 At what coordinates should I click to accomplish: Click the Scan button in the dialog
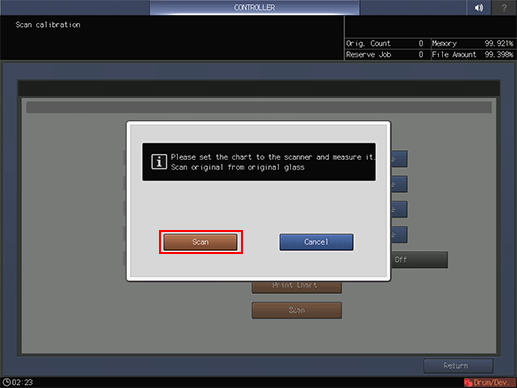pyautogui.click(x=200, y=242)
